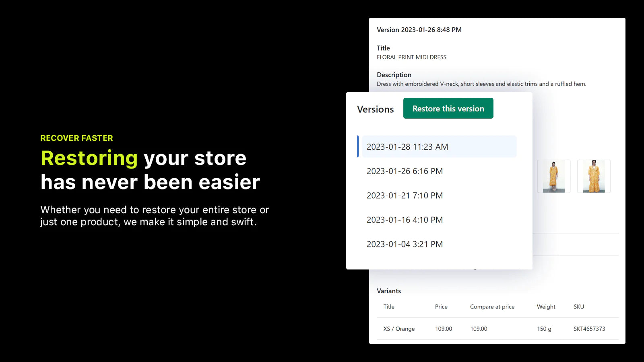Click the SKU column header
Image resolution: width=644 pixels, height=362 pixels.
pos(578,306)
